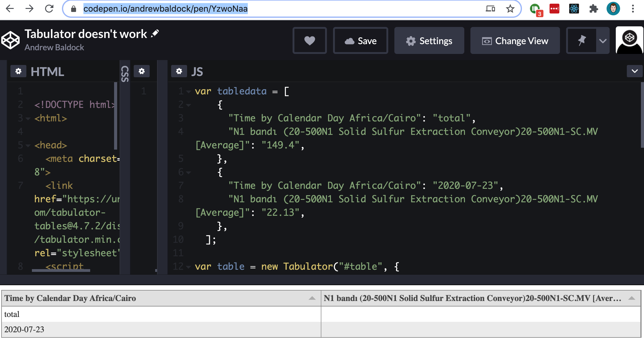Go back with the browser back arrow

(x=10, y=9)
